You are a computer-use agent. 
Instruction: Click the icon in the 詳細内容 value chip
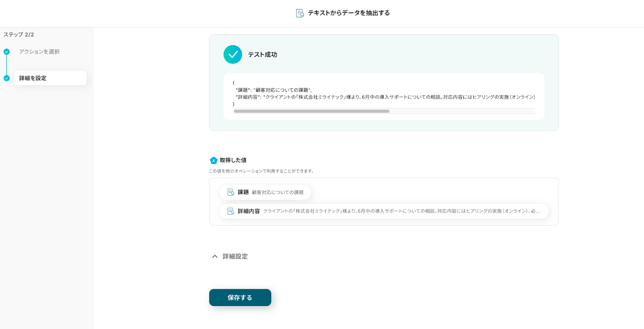tap(231, 211)
